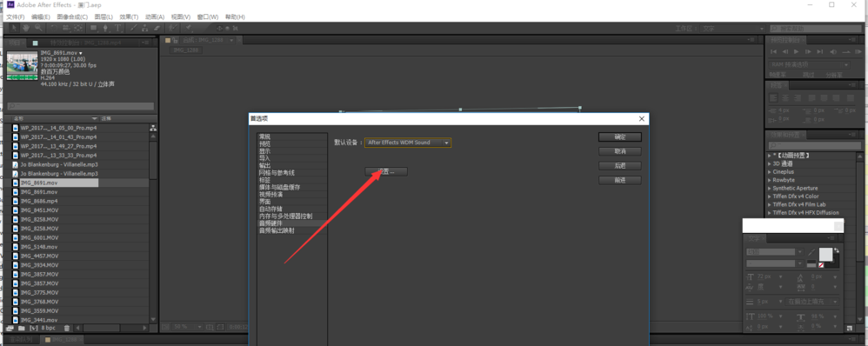This screenshot has width=868, height=346.
Task: Jump to first frame in Preview panel
Action: click(774, 51)
